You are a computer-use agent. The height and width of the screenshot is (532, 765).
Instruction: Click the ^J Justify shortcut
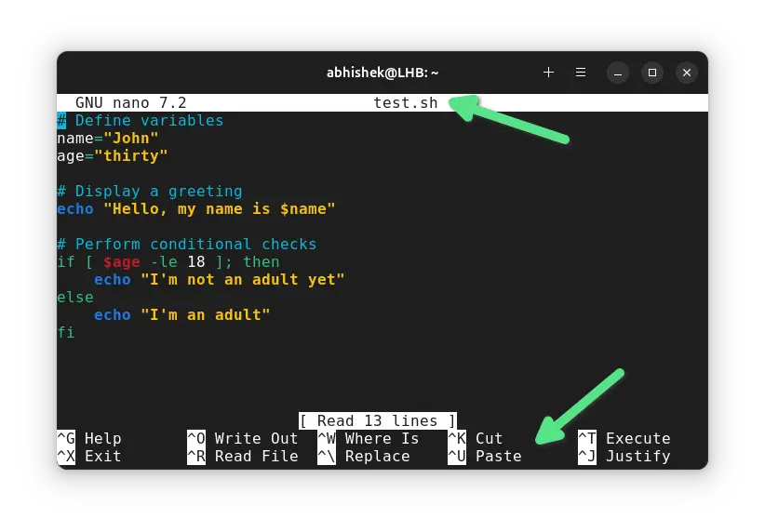point(624,457)
